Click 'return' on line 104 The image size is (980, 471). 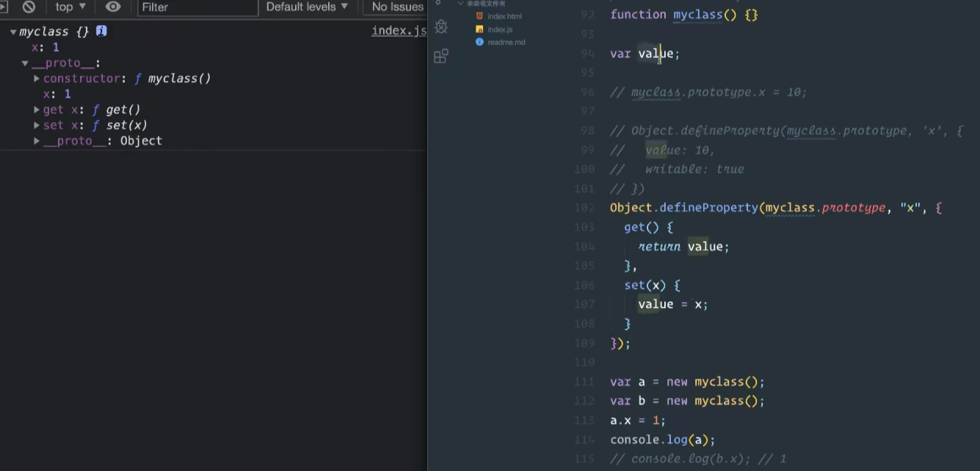659,247
